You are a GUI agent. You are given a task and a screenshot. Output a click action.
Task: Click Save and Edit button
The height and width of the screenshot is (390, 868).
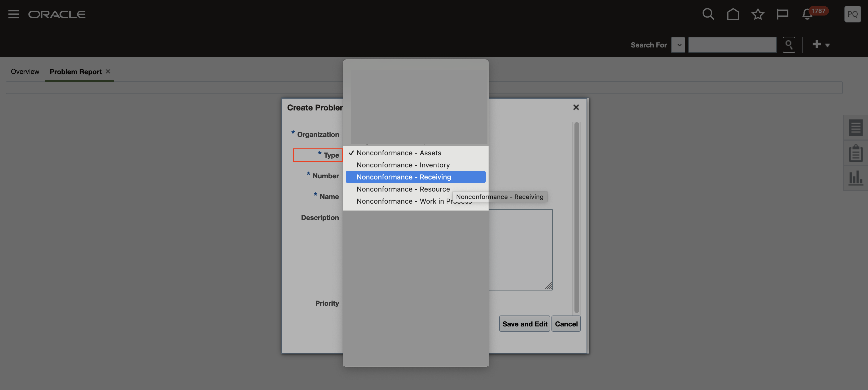[525, 324]
